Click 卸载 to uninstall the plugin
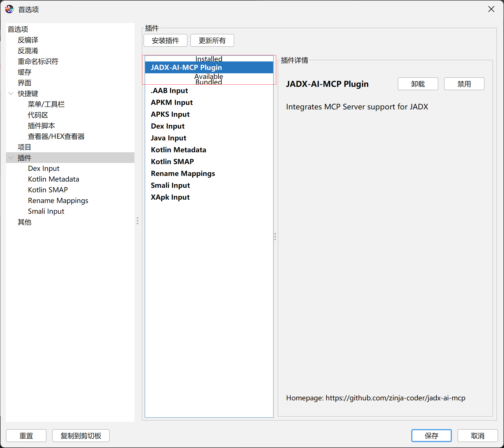The image size is (504, 448). pyautogui.click(x=418, y=84)
